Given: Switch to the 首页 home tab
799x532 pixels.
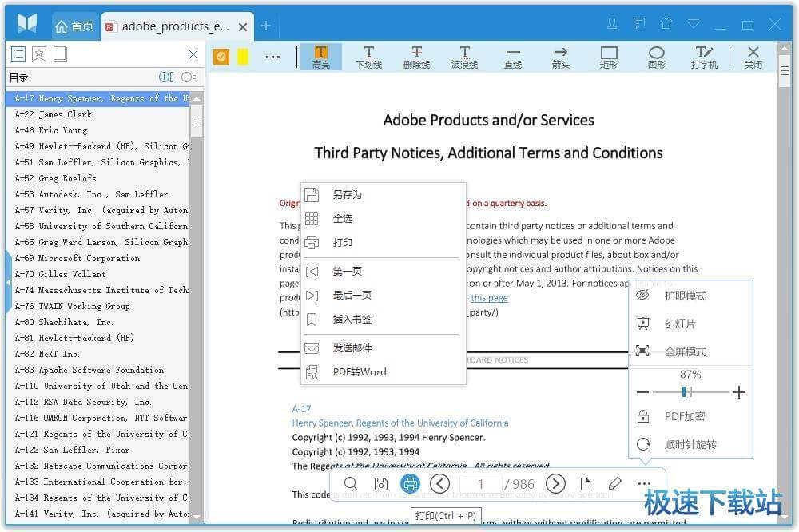Looking at the screenshot, I should click(x=75, y=26).
